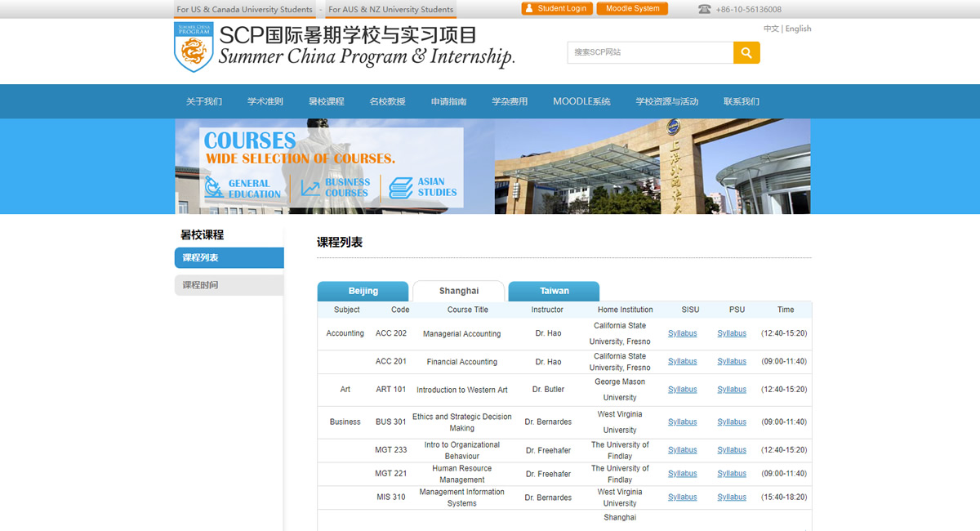
Task: Click the Business Courses chart icon
Action: pyautogui.click(x=310, y=188)
